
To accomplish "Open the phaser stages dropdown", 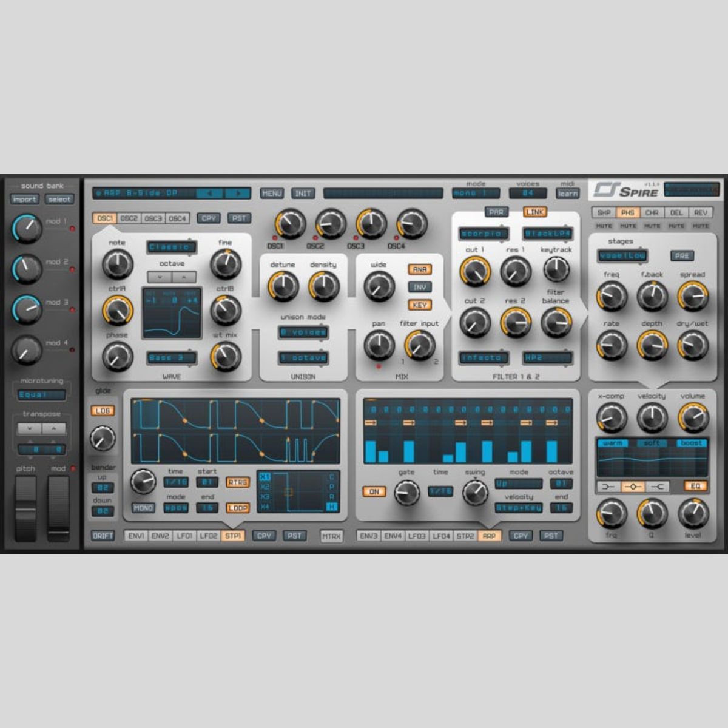I will tap(622, 256).
